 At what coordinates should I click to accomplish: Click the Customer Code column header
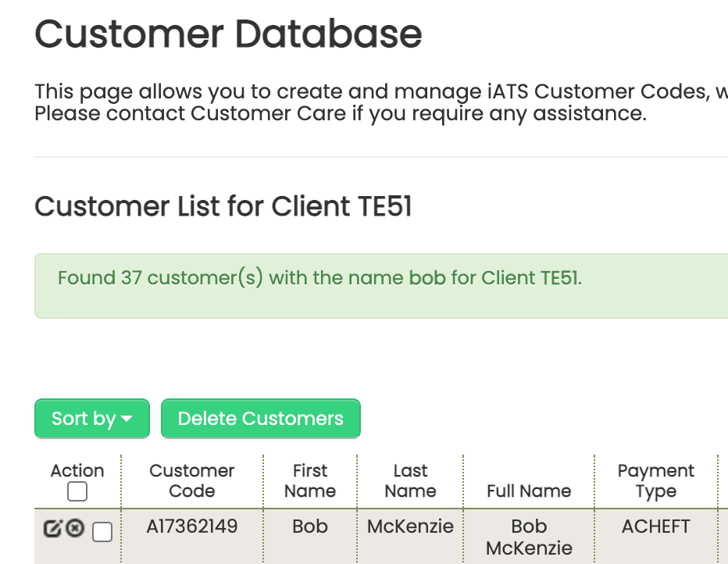[x=191, y=481]
